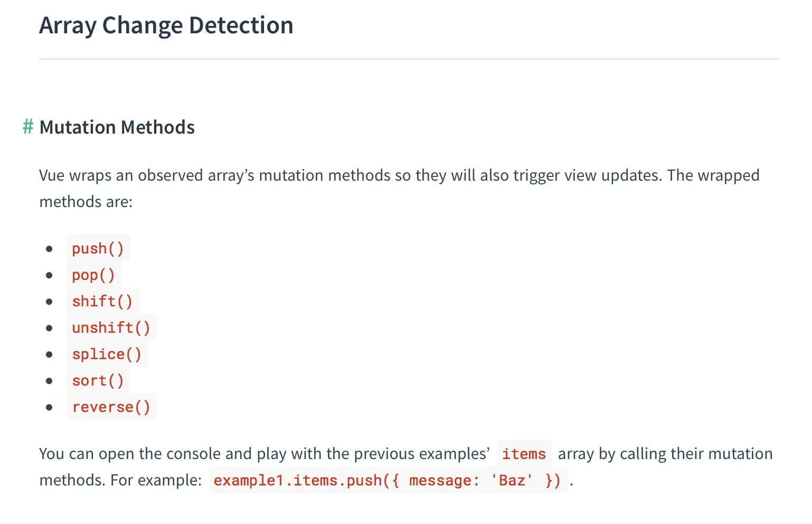Select the splice() method item
This screenshot has height=524, width=812.
(x=107, y=354)
